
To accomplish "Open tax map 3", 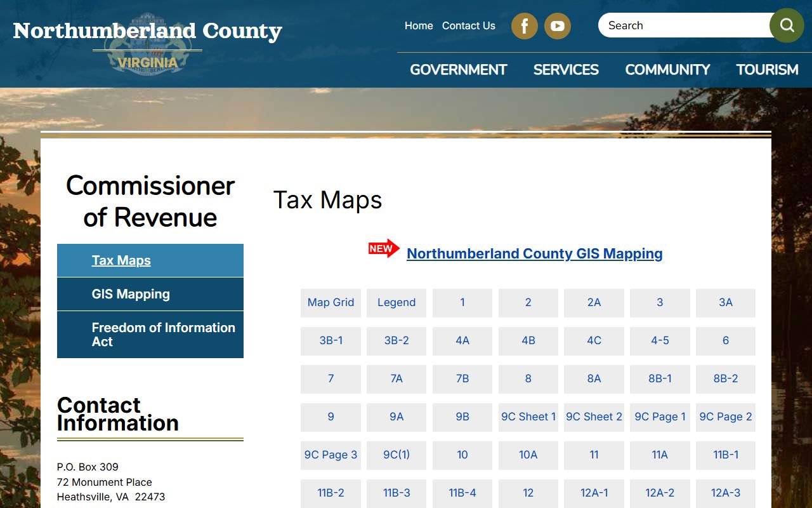I will tap(660, 303).
